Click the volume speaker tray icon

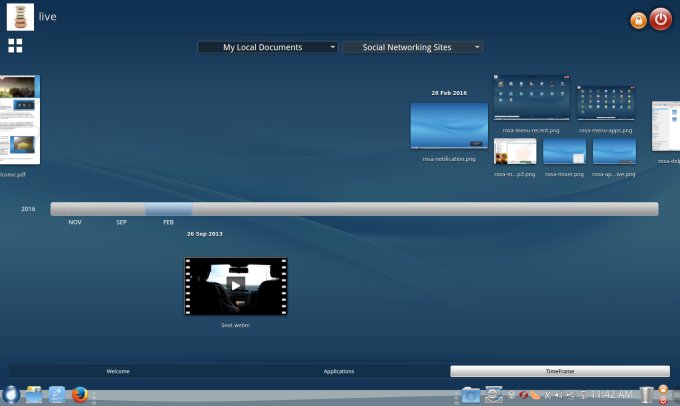coord(559,395)
